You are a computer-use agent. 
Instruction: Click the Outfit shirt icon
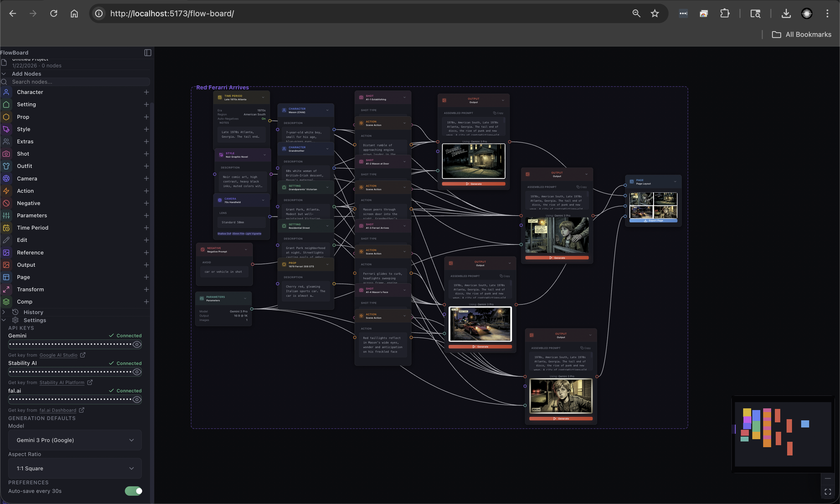(6, 166)
